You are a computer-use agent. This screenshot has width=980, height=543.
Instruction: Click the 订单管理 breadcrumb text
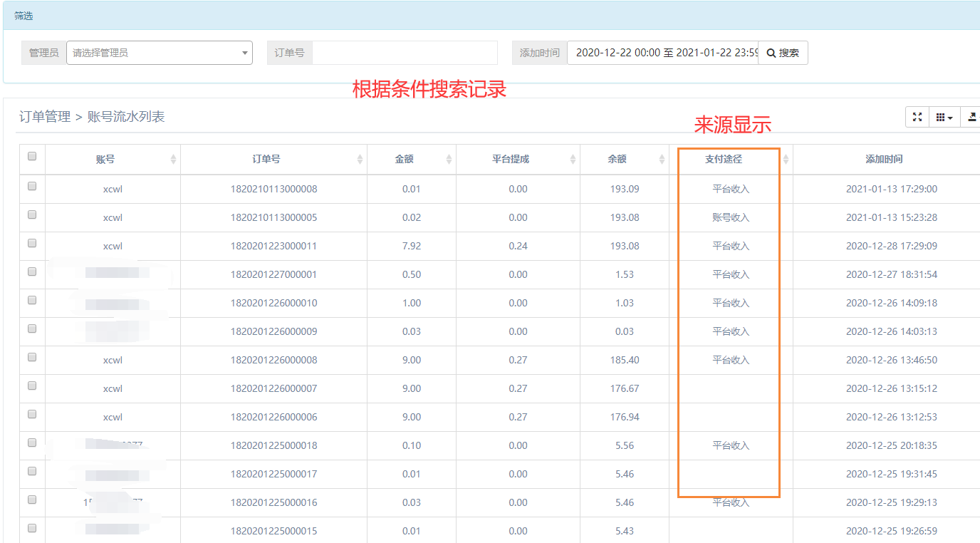pyautogui.click(x=45, y=117)
